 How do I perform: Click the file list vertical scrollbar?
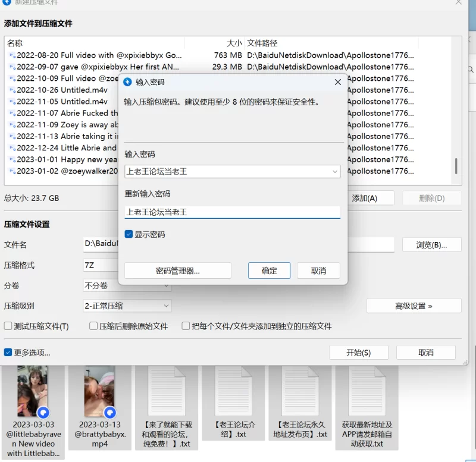click(456, 166)
